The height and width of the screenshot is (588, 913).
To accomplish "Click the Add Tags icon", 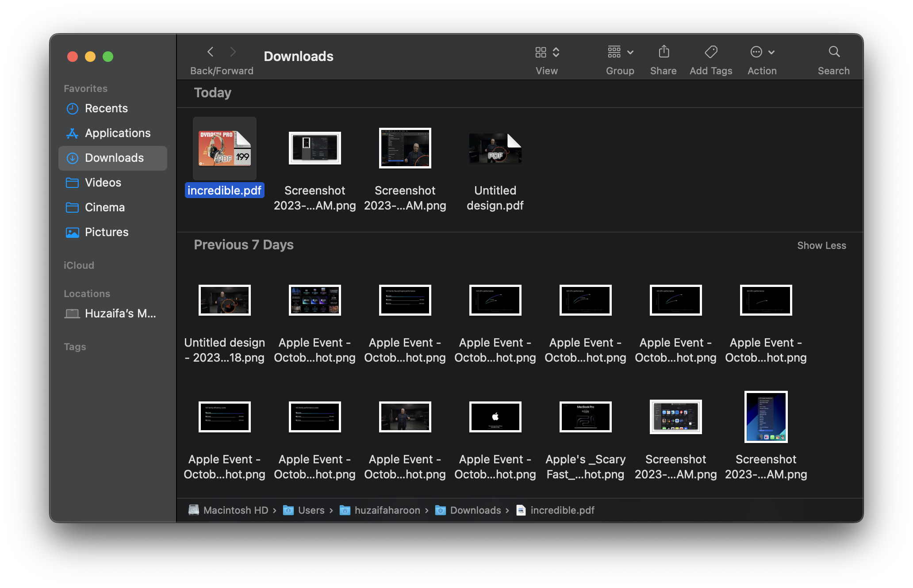I will tap(711, 52).
